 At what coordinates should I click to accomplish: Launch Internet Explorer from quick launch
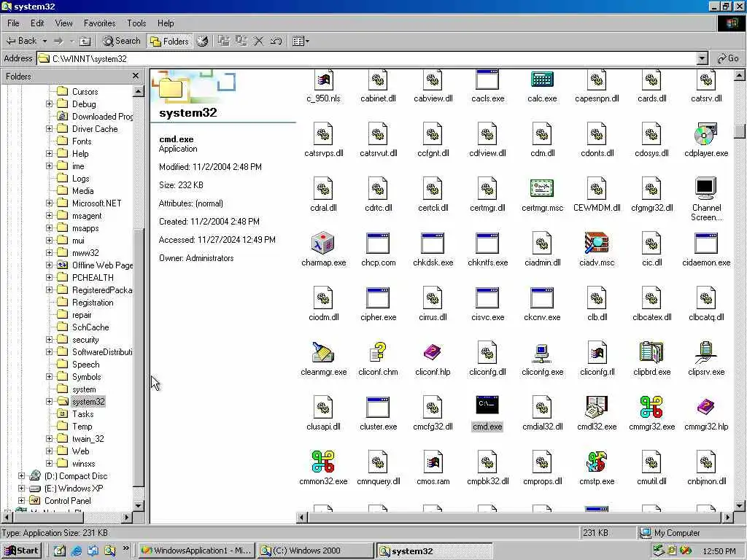[x=76, y=551]
